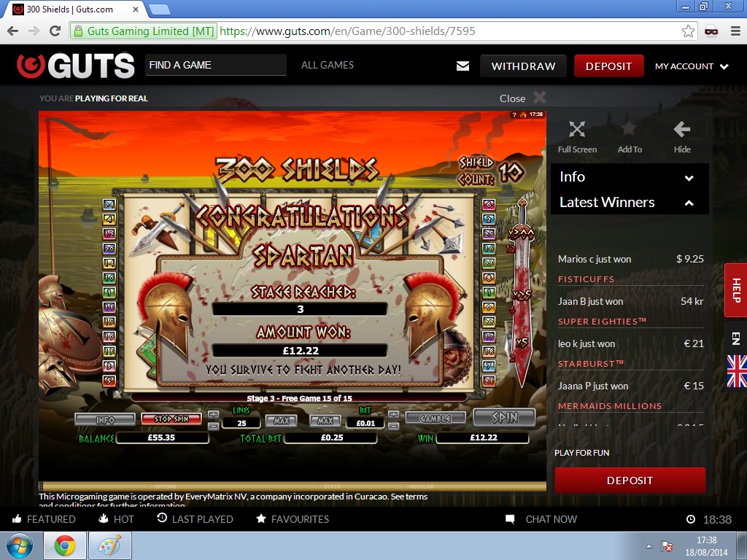The height and width of the screenshot is (560, 747).
Task: Open the Featured games tab
Action: [44, 519]
